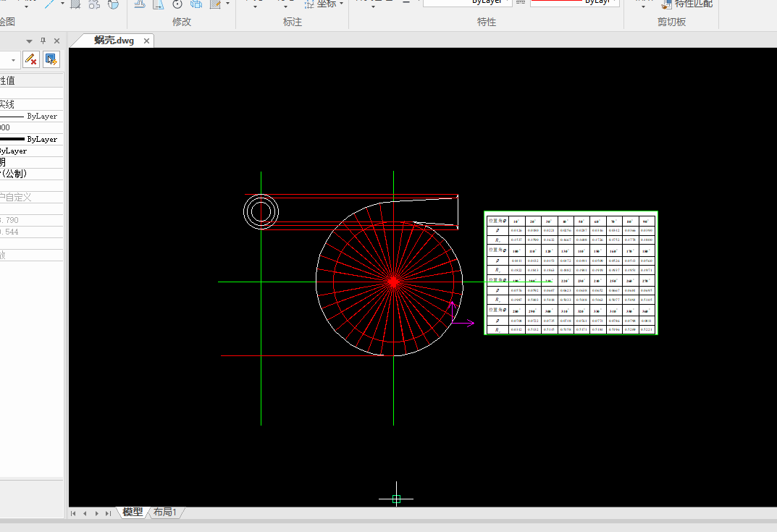Click the select objects icon with lightning cursor

point(51,59)
